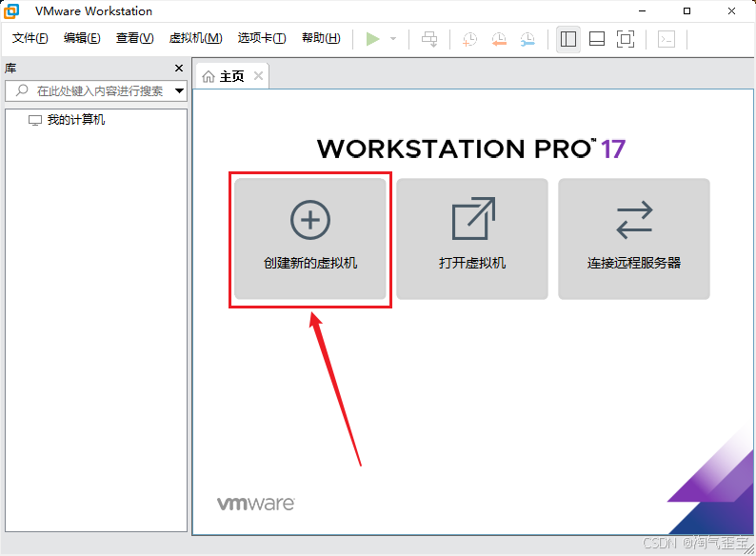Viewport: 756px width, 556px height.
Task: Click the VMware Workstation title bar app icon
Action: pos(11,10)
